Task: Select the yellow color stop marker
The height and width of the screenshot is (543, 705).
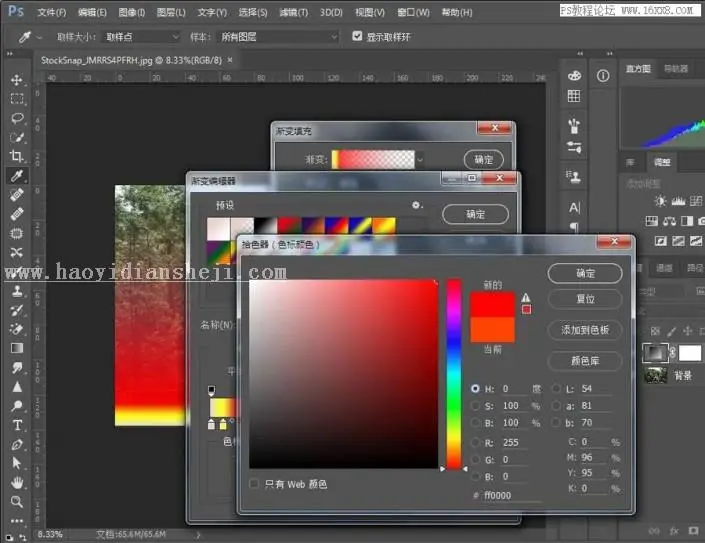Action: [x=223, y=424]
